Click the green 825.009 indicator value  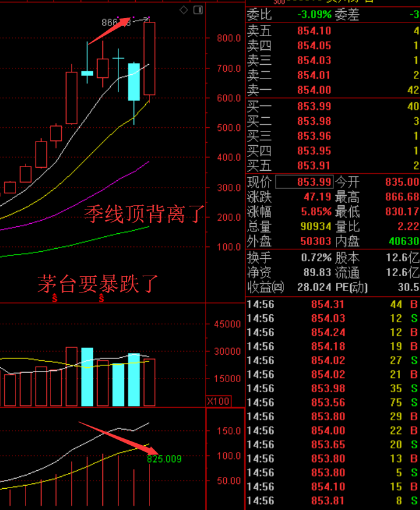point(164,459)
